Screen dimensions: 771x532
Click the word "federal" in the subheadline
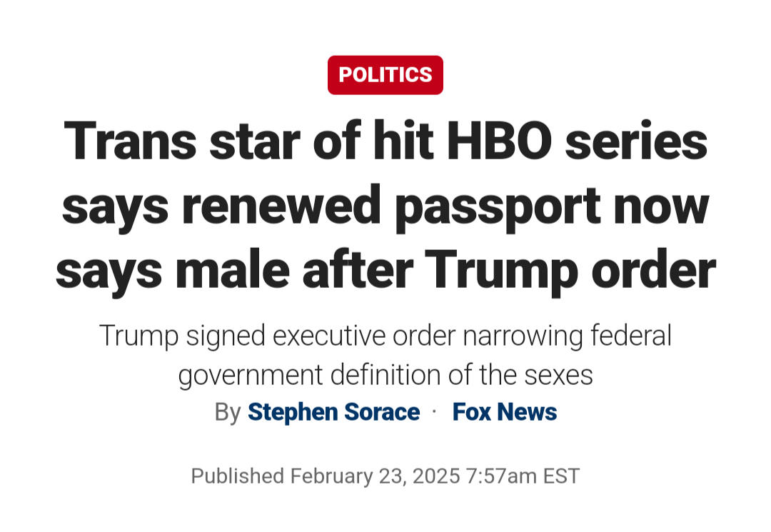coord(631,336)
